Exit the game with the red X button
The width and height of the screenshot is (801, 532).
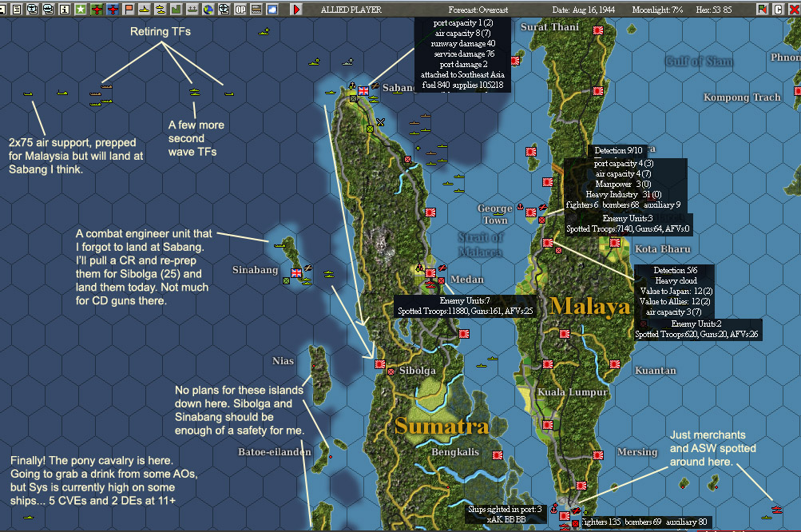click(x=795, y=8)
